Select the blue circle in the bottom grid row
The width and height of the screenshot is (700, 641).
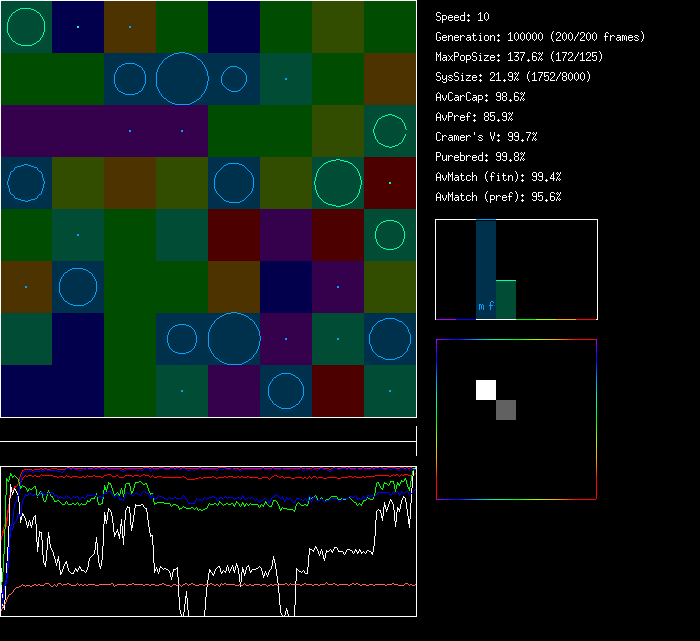point(286,391)
